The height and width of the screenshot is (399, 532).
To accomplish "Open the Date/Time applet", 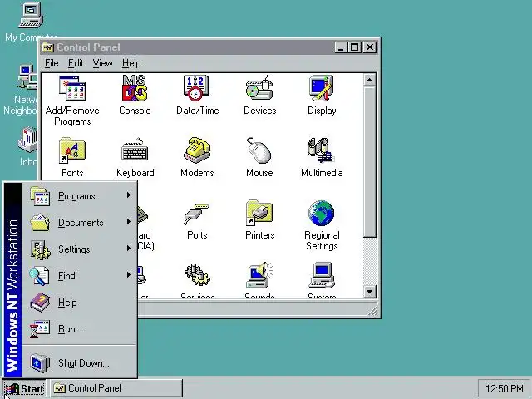I will click(196, 88).
